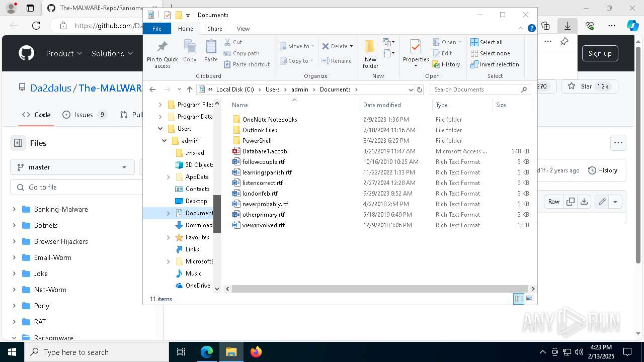
Task: Click the Cut scissors button
Action: pyautogui.click(x=233, y=42)
